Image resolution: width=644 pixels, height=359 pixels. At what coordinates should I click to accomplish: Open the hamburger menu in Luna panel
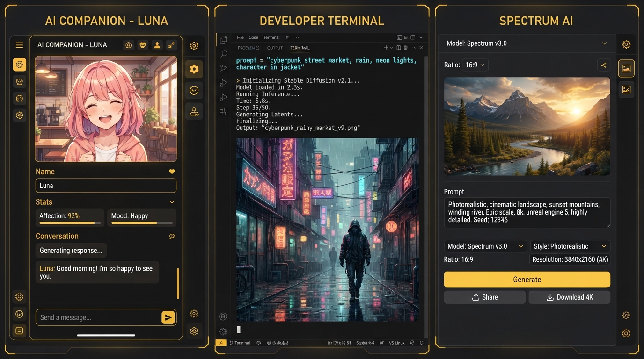tap(19, 45)
